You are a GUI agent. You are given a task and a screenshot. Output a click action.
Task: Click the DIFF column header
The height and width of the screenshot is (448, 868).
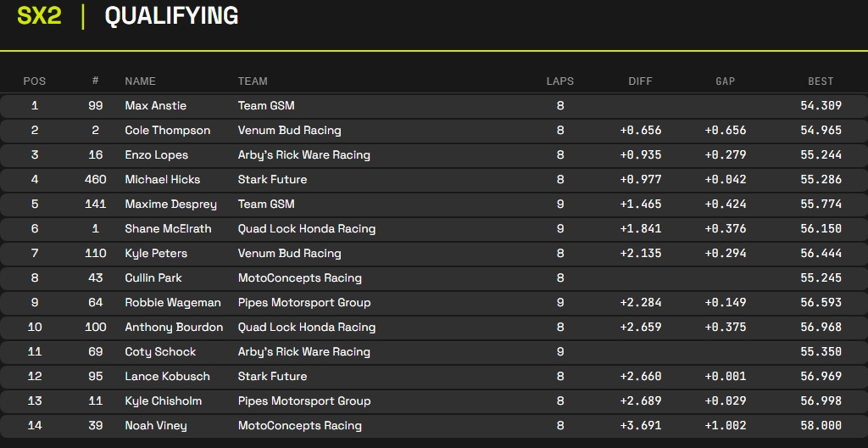pos(640,81)
